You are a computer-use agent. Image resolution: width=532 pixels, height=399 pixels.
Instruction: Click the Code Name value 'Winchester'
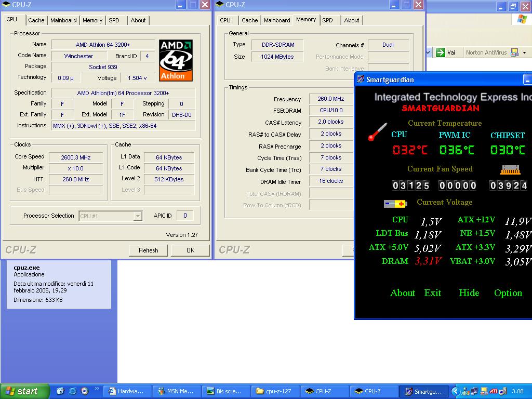click(x=79, y=56)
